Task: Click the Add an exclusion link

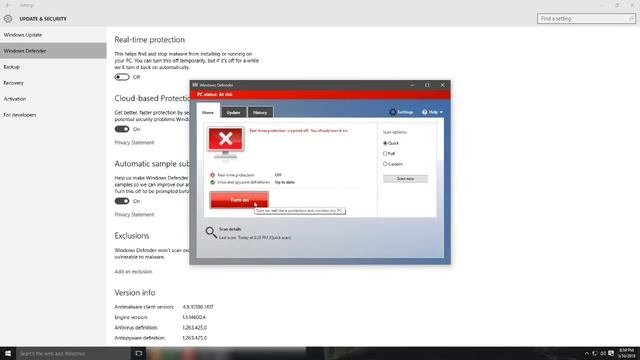Action: click(133, 271)
